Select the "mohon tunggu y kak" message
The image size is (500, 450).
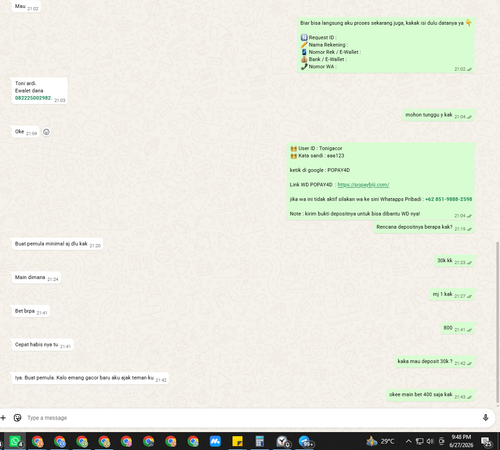coord(438,115)
